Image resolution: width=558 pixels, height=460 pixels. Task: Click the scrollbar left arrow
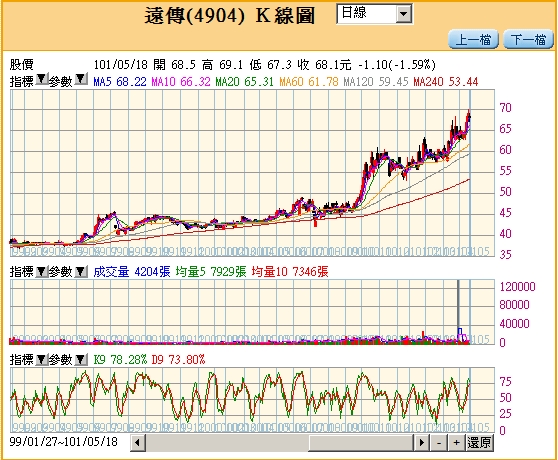click(x=138, y=443)
